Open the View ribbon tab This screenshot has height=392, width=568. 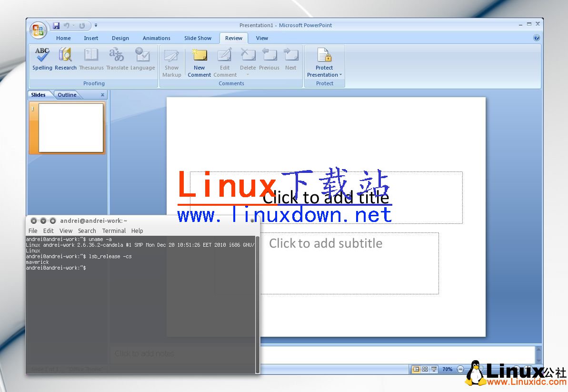[x=262, y=38]
